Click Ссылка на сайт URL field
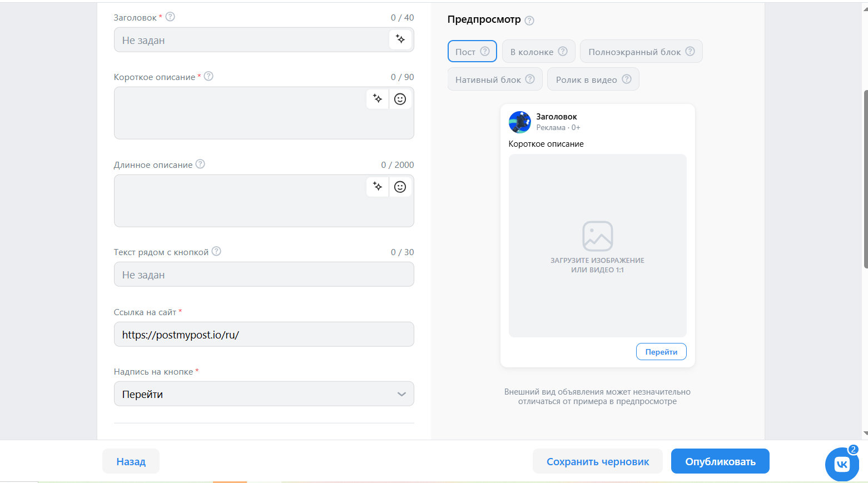 pyautogui.click(x=264, y=335)
